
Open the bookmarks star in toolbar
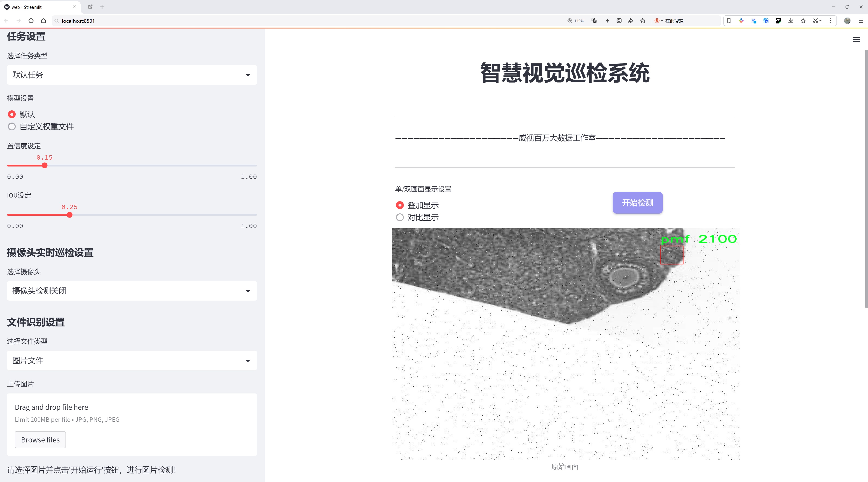coord(803,21)
